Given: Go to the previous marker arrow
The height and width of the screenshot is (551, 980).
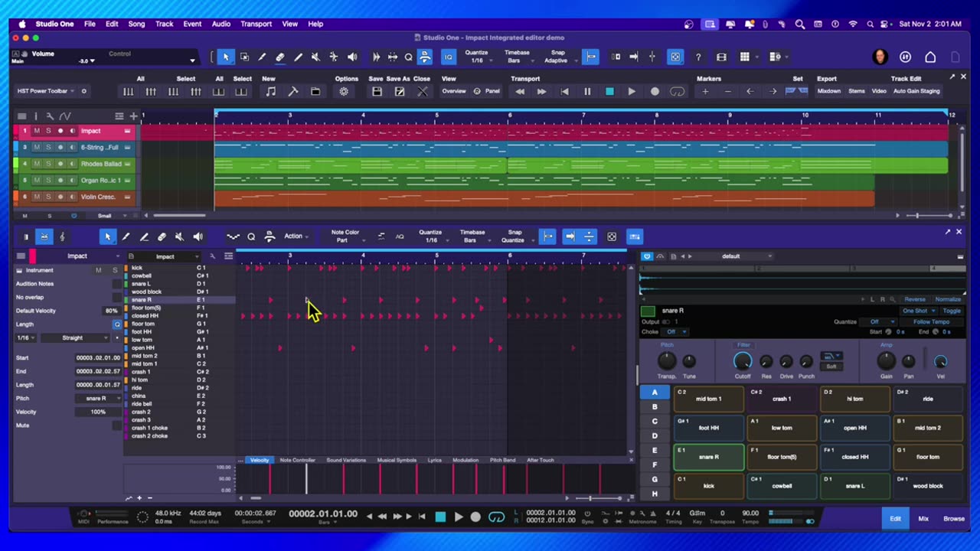Looking at the screenshot, I should point(750,92).
